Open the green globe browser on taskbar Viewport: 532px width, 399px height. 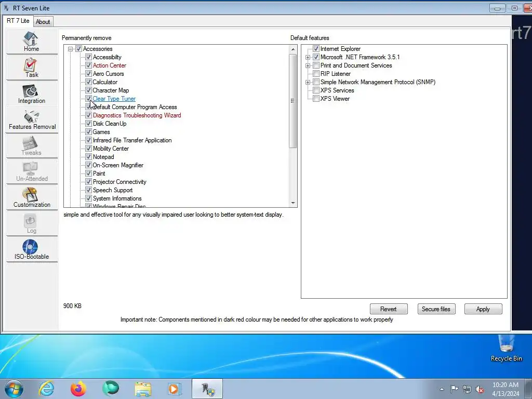[111, 389]
